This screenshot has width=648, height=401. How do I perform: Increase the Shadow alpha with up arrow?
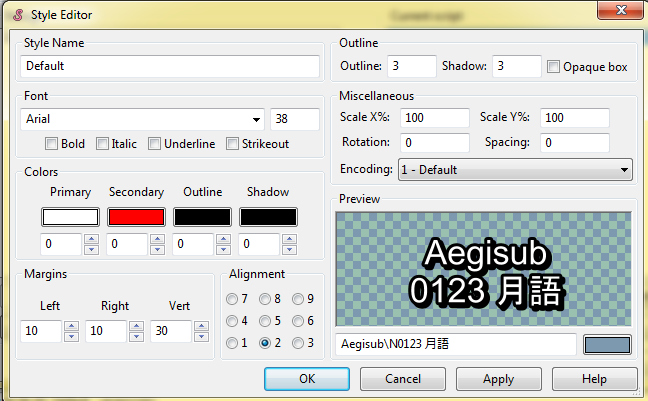point(290,239)
